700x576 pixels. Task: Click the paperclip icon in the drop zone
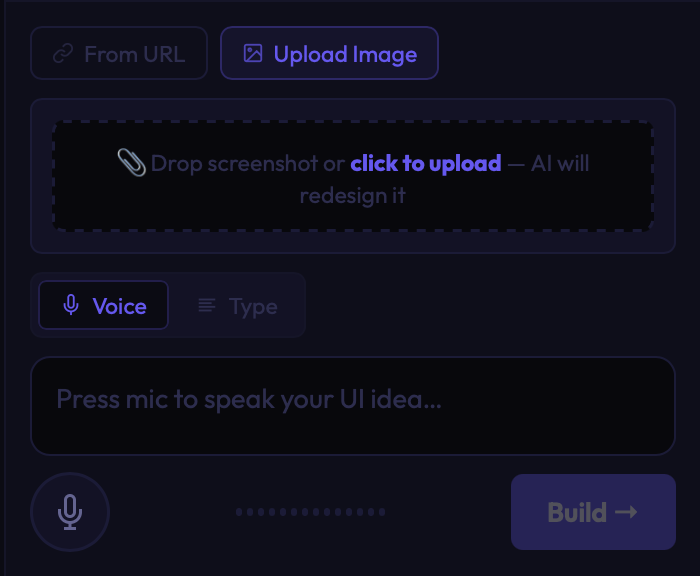point(131,162)
